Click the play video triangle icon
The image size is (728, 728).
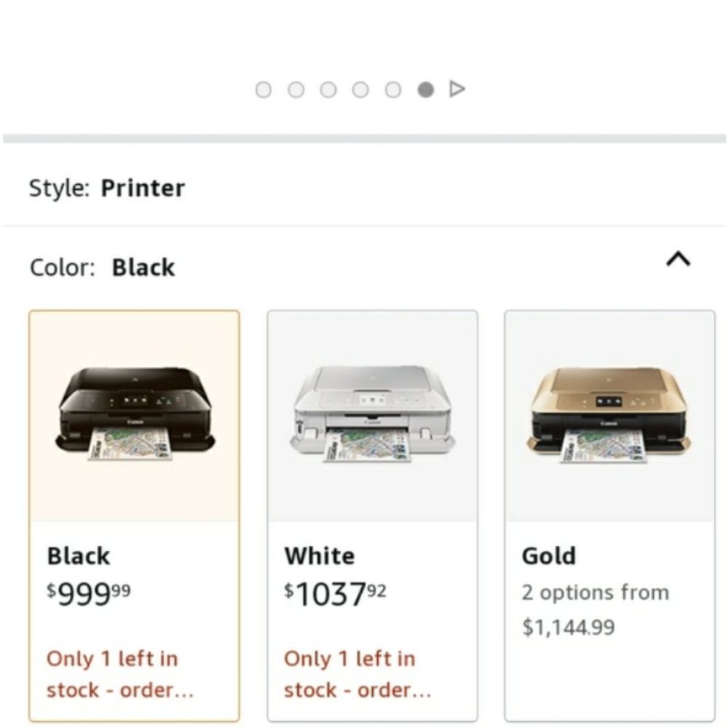[x=457, y=89]
